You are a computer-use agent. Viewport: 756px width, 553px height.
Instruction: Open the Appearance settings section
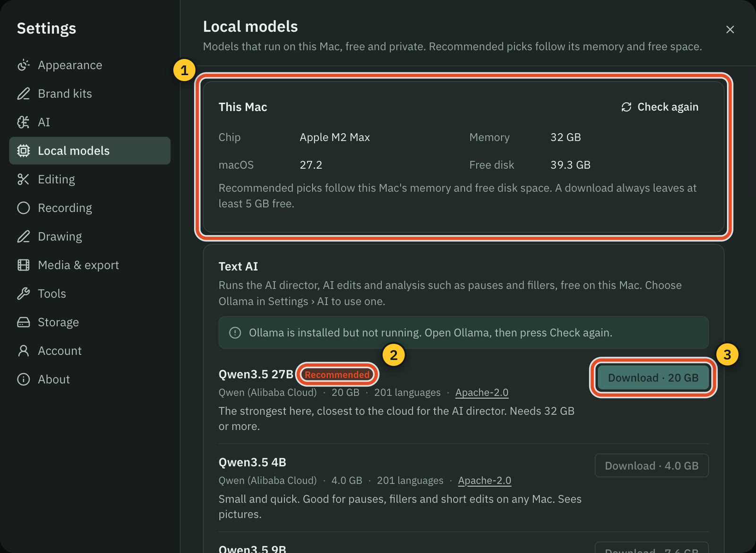pos(90,65)
